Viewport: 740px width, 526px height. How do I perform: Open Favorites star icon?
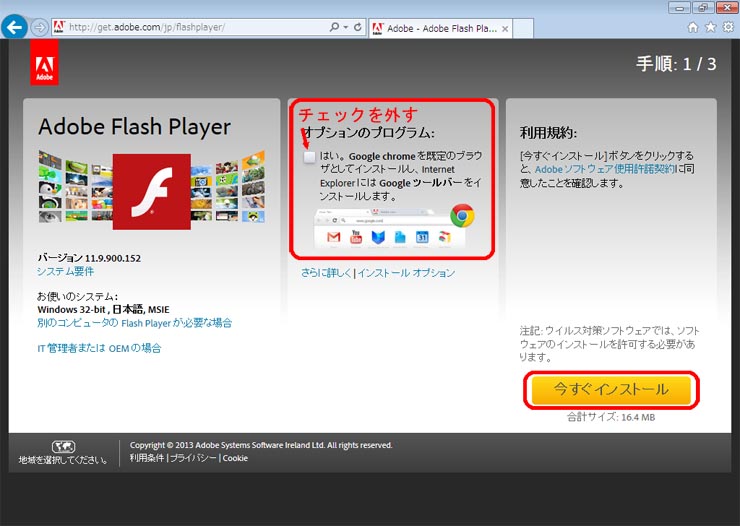click(710, 27)
